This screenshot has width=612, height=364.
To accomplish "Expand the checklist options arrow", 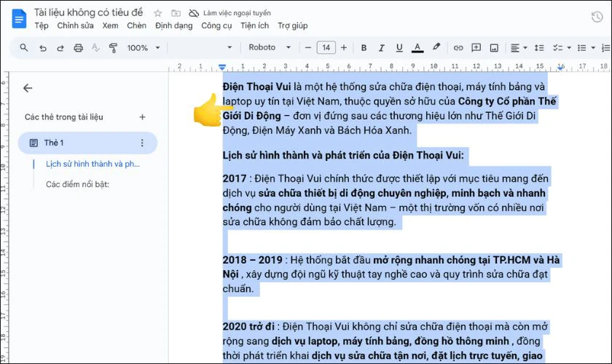I will 569,47.
